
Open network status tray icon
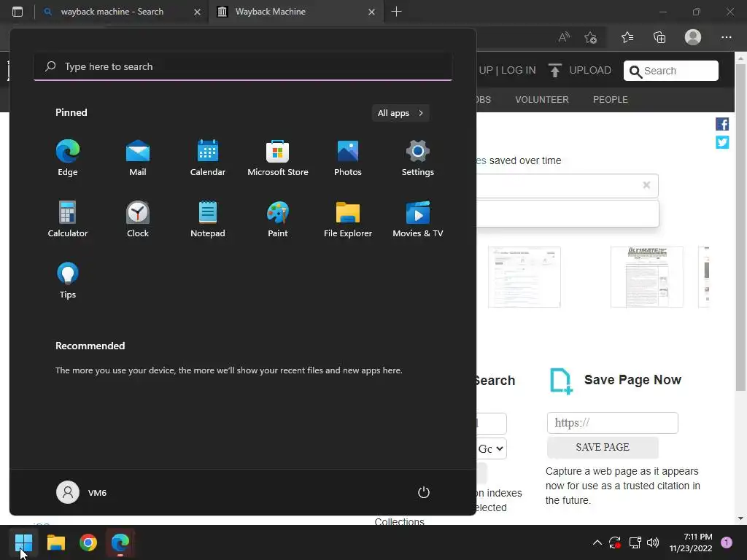click(x=635, y=542)
